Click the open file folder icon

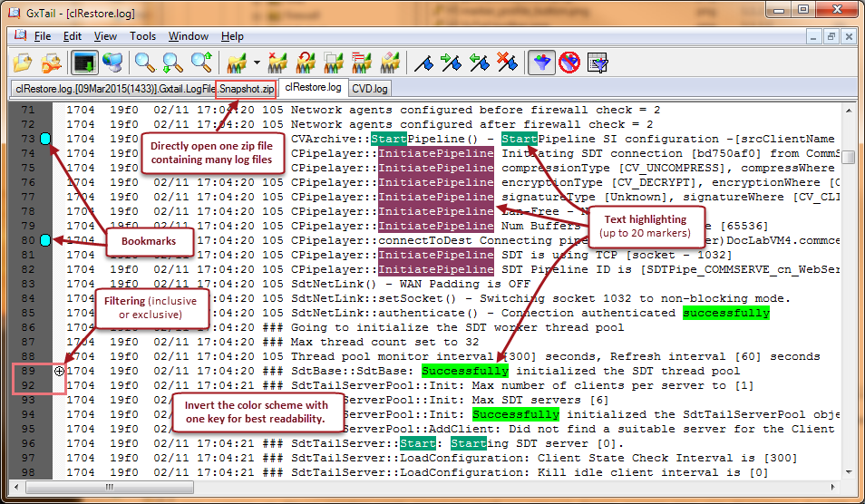click(x=23, y=63)
